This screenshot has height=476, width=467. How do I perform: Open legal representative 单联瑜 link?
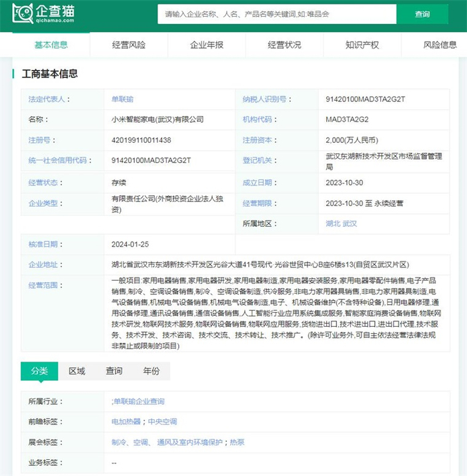coord(123,99)
